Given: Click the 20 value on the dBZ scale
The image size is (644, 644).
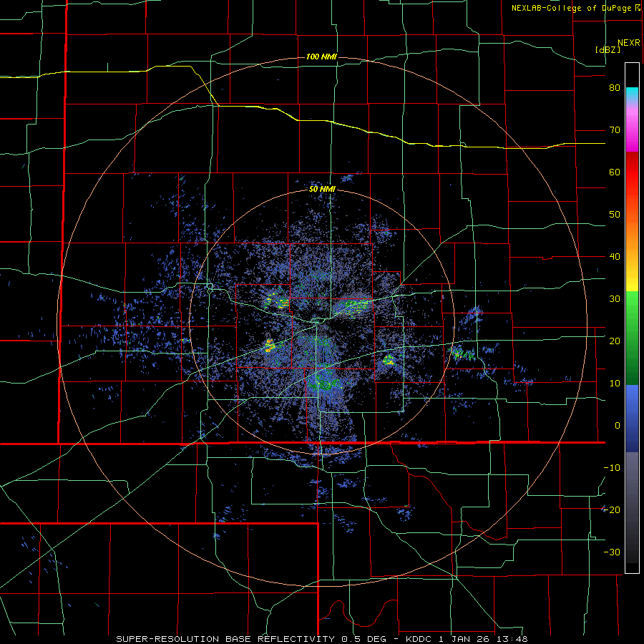Looking at the screenshot, I should tap(615, 341).
